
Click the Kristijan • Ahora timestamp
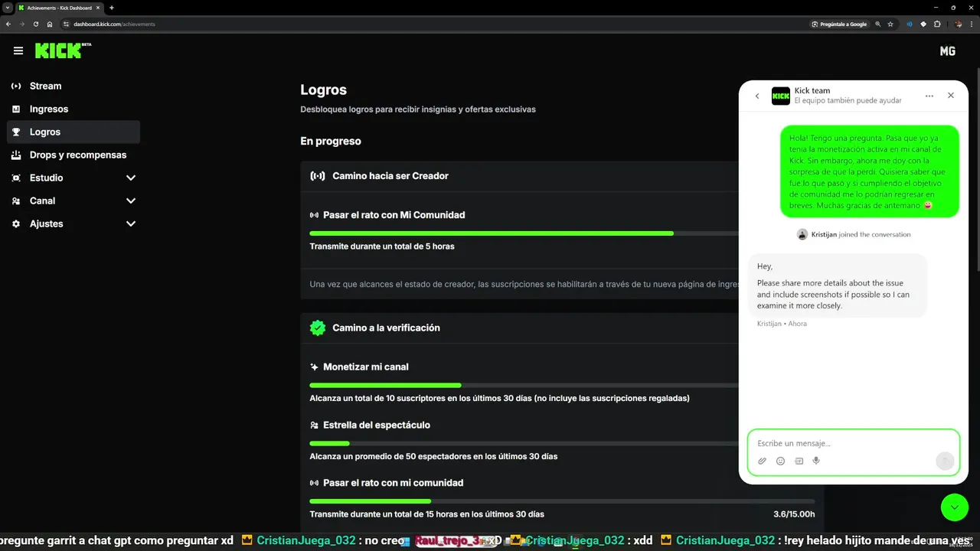coord(782,324)
